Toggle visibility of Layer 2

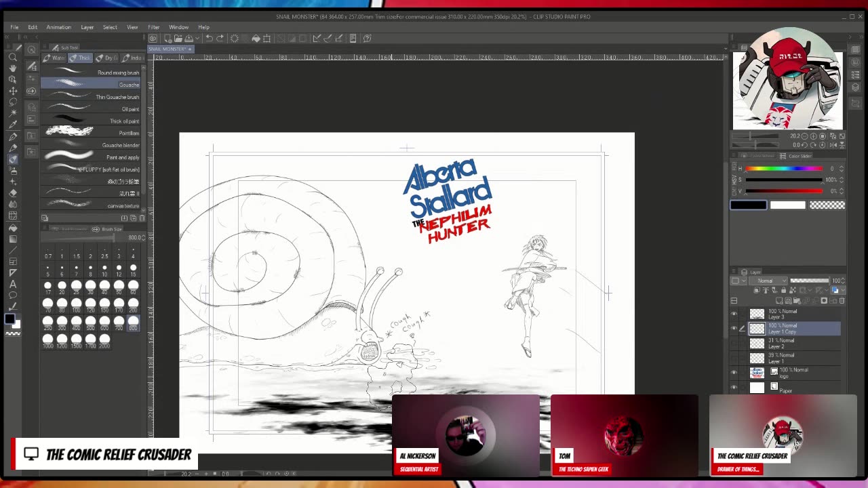click(734, 344)
